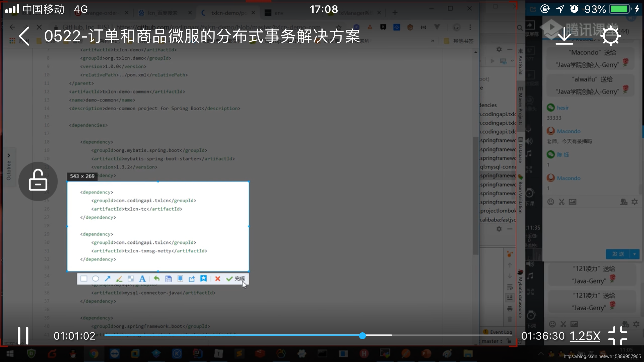This screenshot has width=644, height=362.
Task: Open the Chrome three-dot menu
Action: (x=470, y=27)
